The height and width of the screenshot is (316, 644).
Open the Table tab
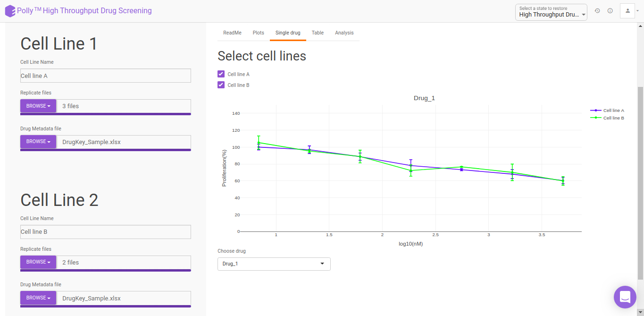(x=318, y=33)
